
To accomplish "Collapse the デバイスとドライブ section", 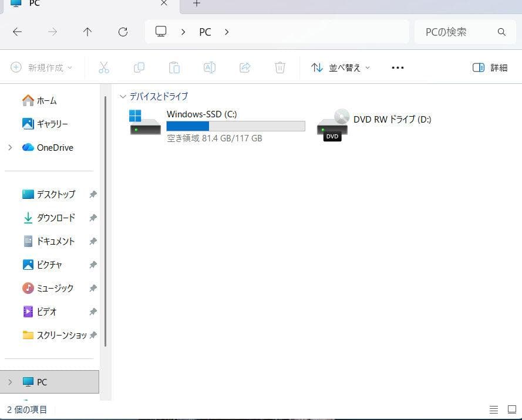I will (123, 96).
